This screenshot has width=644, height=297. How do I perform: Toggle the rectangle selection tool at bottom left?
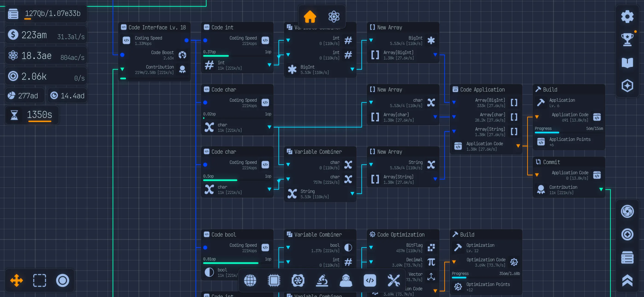pyautogui.click(x=39, y=280)
